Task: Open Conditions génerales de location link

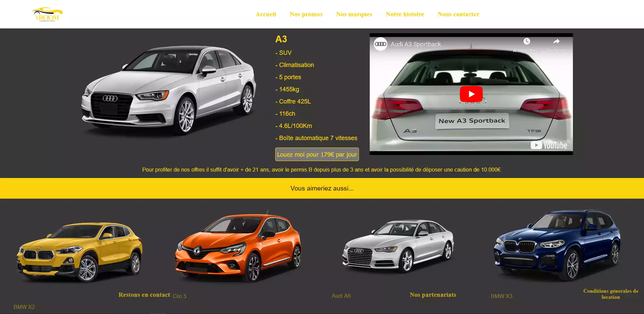Action: click(x=610, y=294)
